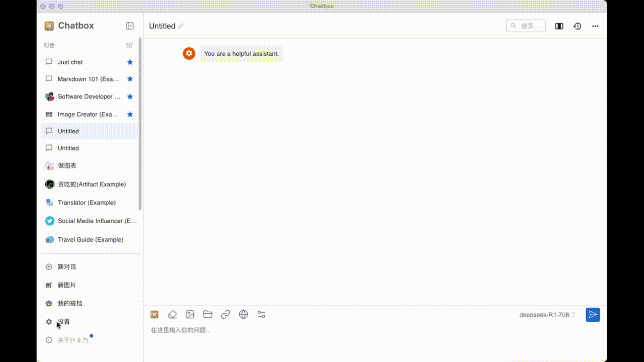Open the deepseek-R1-70B model dropdown
644x362 pixels.
tap(547, 315)
